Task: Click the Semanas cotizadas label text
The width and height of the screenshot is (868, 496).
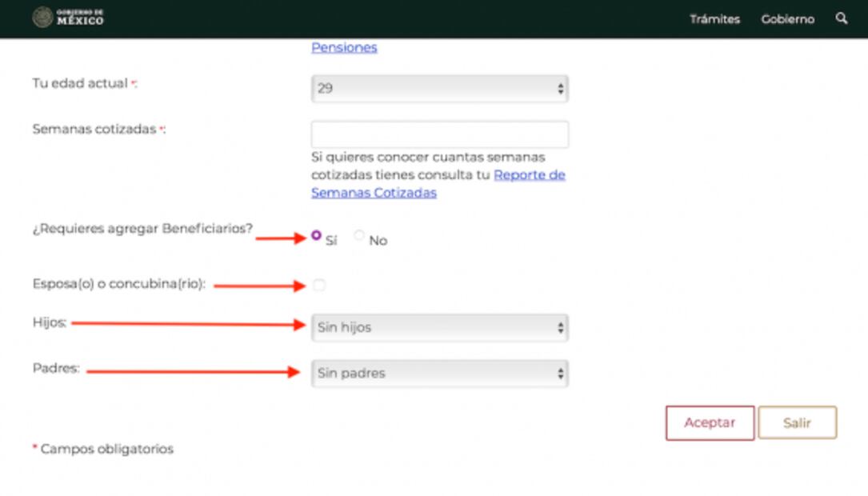Action: [x=94, y=129]
